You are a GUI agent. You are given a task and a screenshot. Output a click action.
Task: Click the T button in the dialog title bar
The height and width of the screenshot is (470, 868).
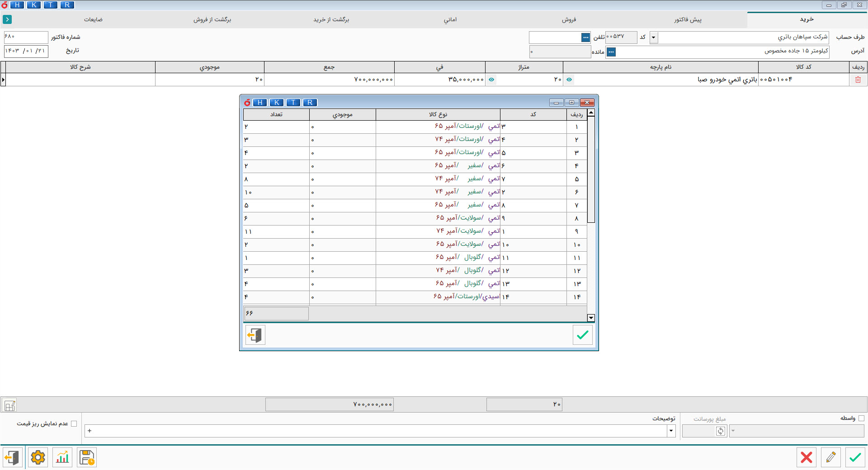coord(293,103)
